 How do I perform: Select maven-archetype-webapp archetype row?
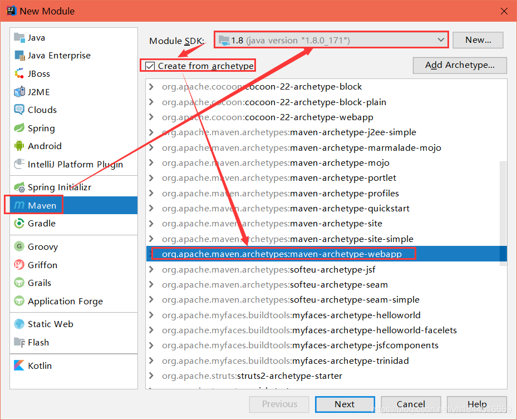point(327,254)
